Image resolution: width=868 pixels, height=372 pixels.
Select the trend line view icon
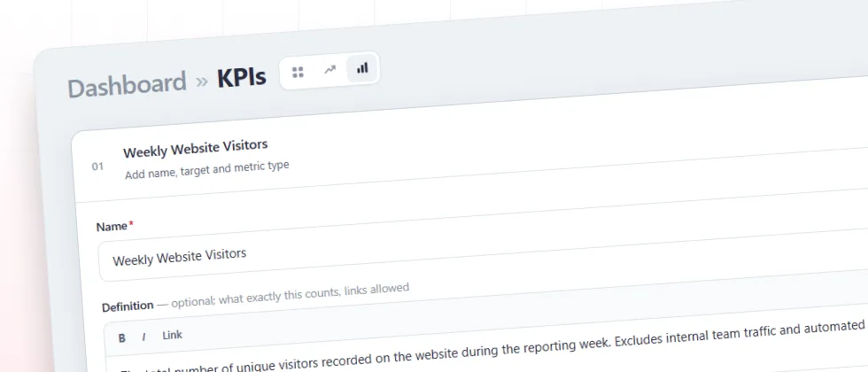[x=329, y=70]
